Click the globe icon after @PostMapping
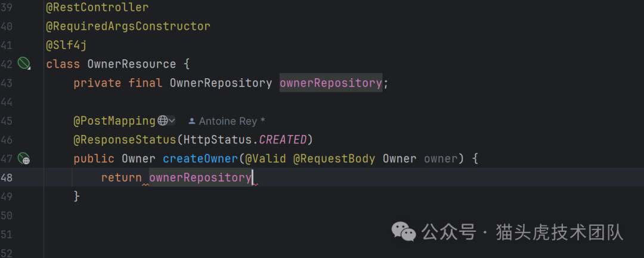The image size is (644, 258). [162, 121]
